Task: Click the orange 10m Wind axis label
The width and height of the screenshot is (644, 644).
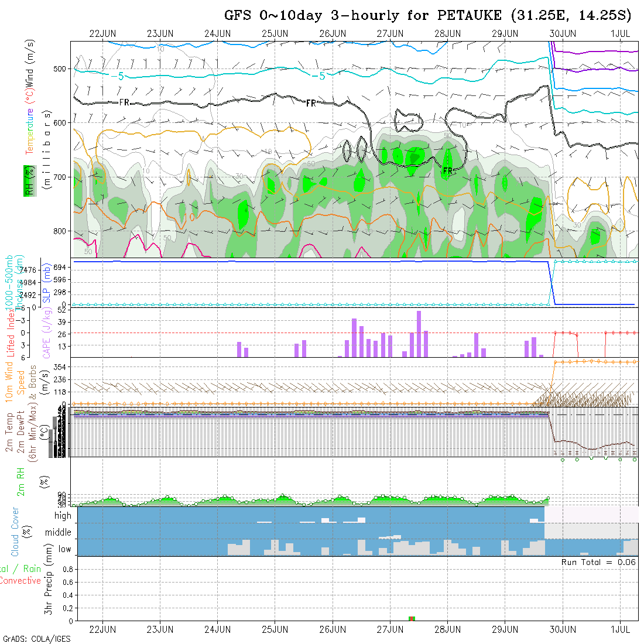Action: click(x=9, y=382)
